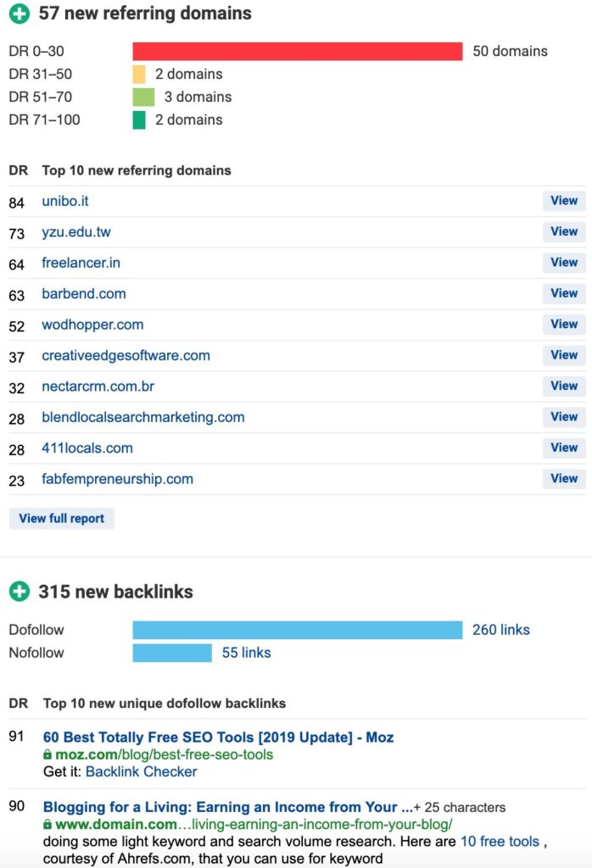
Task: Open creativeedgesoftware.com domain link
Action: tap(126, 355)
